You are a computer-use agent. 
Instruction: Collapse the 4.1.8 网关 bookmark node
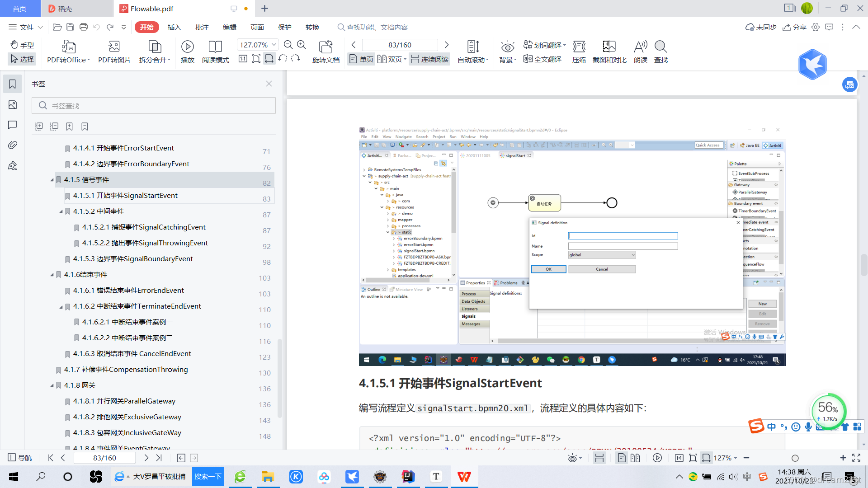point(52,385)
